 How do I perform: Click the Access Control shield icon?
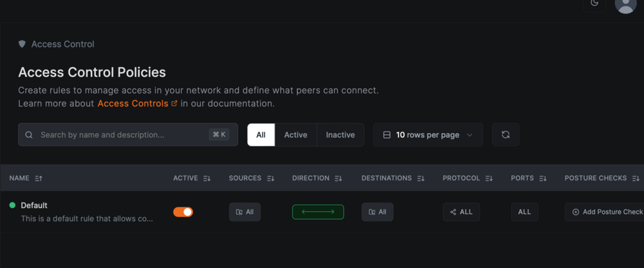tap(22, 44)
